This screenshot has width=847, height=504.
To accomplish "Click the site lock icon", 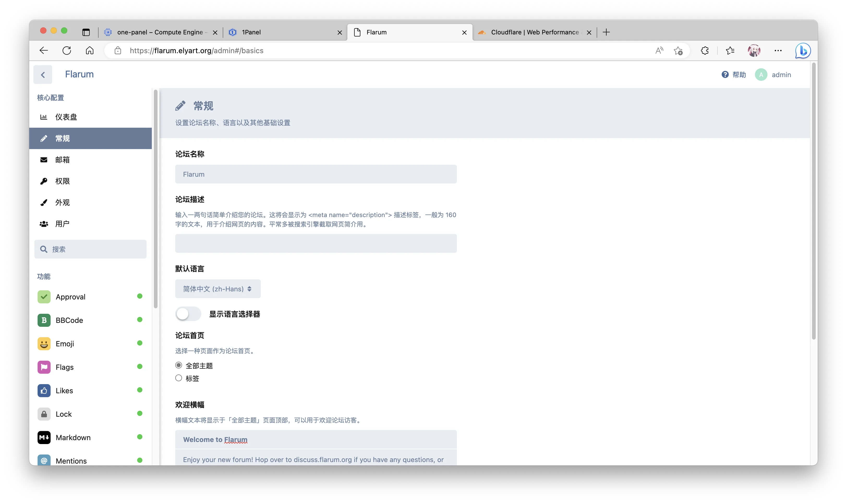I will (x=118, y=51).
